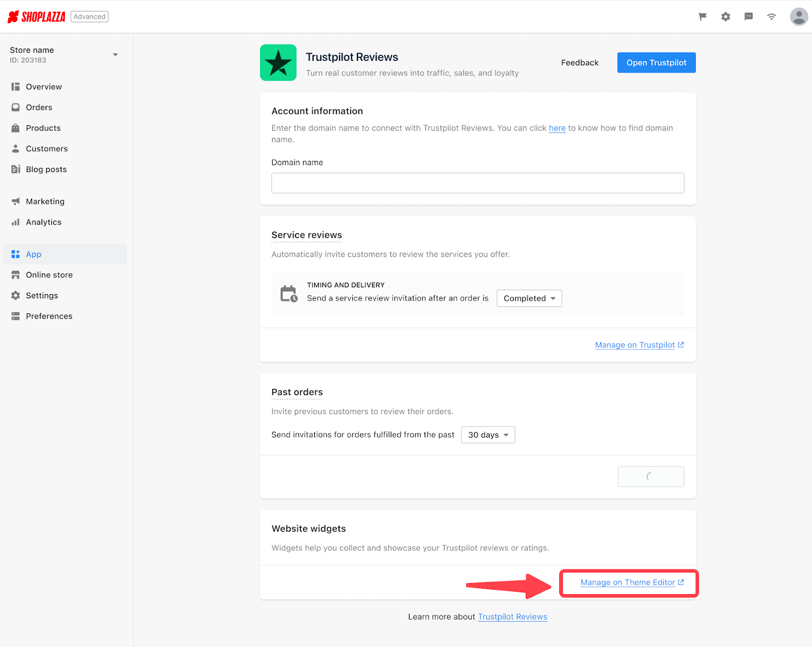Click the Service reviews heading
This screenshot has height=647, width=812.
[307, 235]
